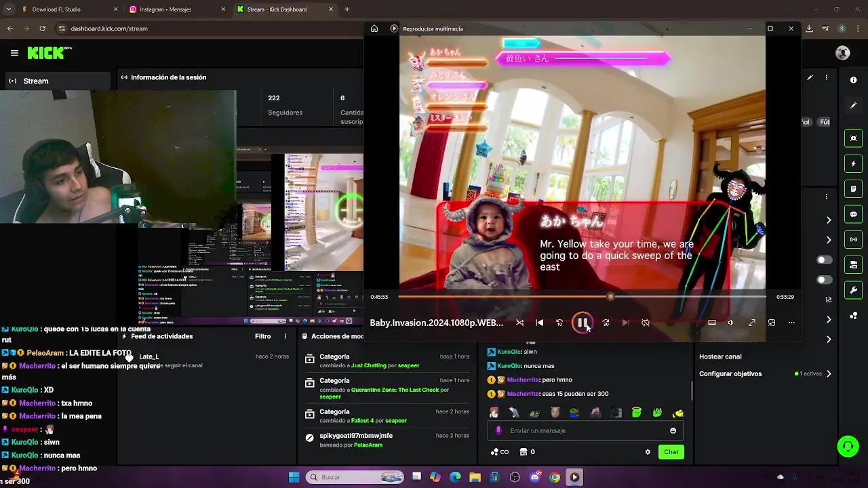Open File Explorer from taskbar
This screenshot has width=868, height=488.
tap(475, 477)
